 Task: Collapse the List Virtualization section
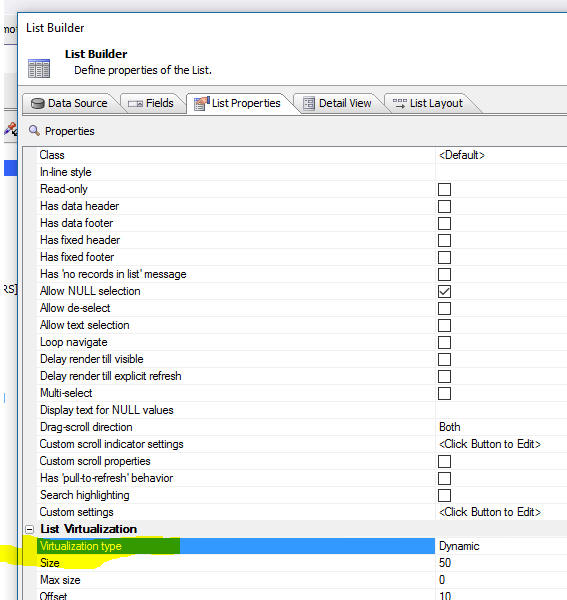point(29,529)
